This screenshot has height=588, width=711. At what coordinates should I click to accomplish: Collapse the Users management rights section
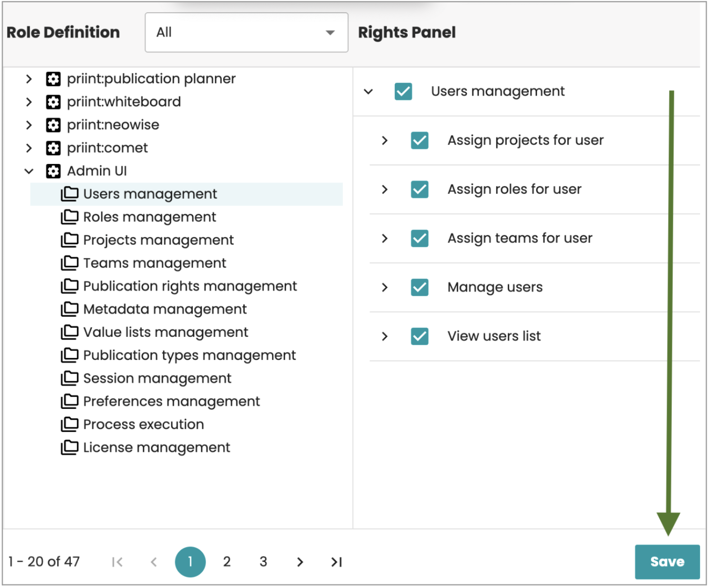coord(369,92)
